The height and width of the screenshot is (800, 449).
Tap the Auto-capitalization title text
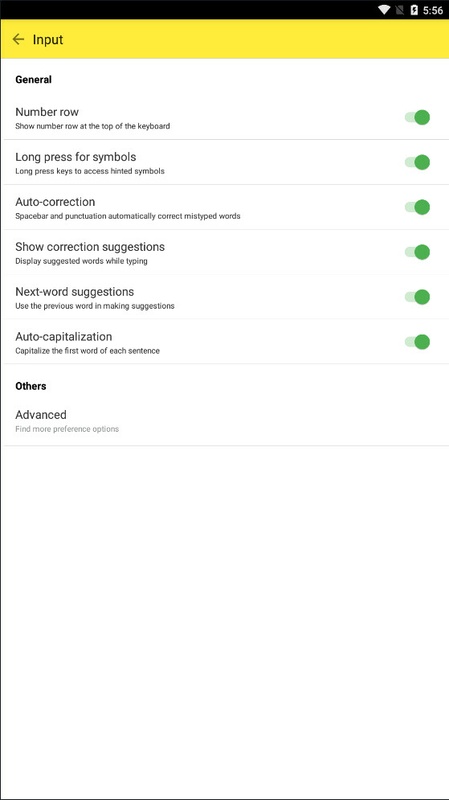coord(64,337)
